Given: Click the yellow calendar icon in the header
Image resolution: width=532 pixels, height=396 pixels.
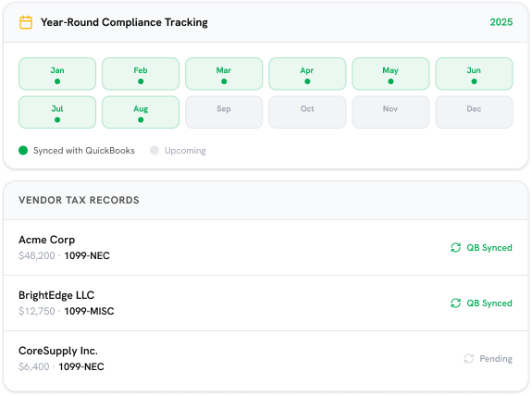Looking at the screenshot, I should 26,22.
